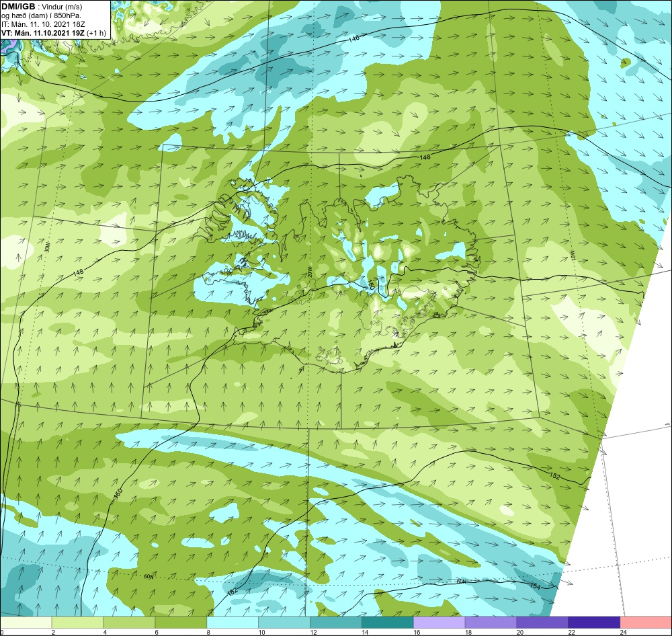Click the '152' contour label near the bottom edge
672x636 pixels.
pos(232,591)
